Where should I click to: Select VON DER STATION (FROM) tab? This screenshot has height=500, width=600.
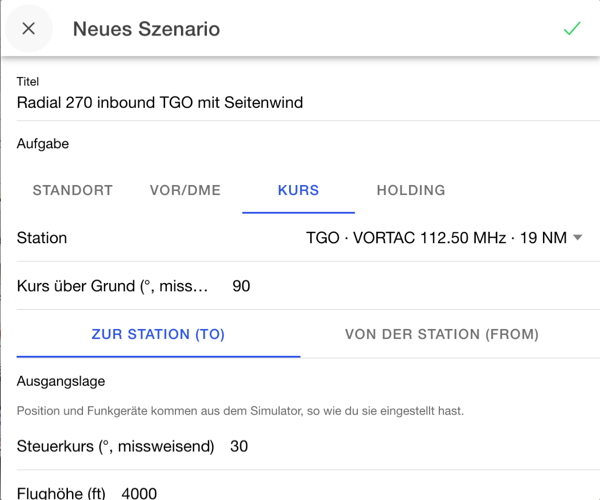point(442,334)
